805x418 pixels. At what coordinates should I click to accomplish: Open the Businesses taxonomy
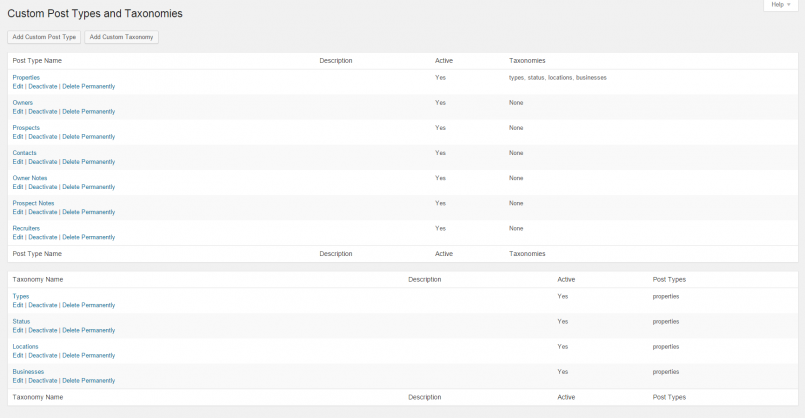28,372
